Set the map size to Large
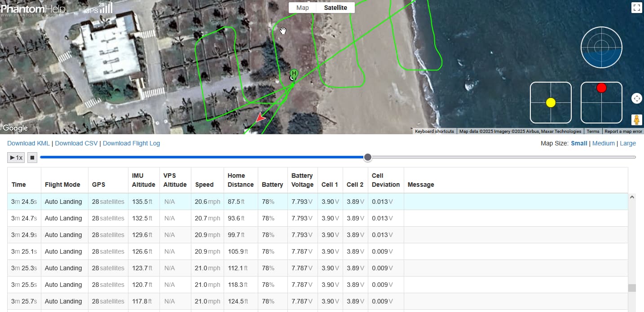Image resolution: width=644 pixels, height=312 pixels. tap(627, 143)
